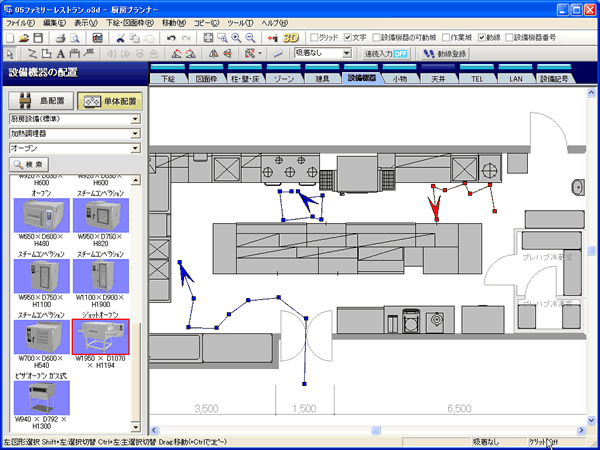
Task: Open the 厨房設備(標準) dropdown
Action: (x=137, y=118)
